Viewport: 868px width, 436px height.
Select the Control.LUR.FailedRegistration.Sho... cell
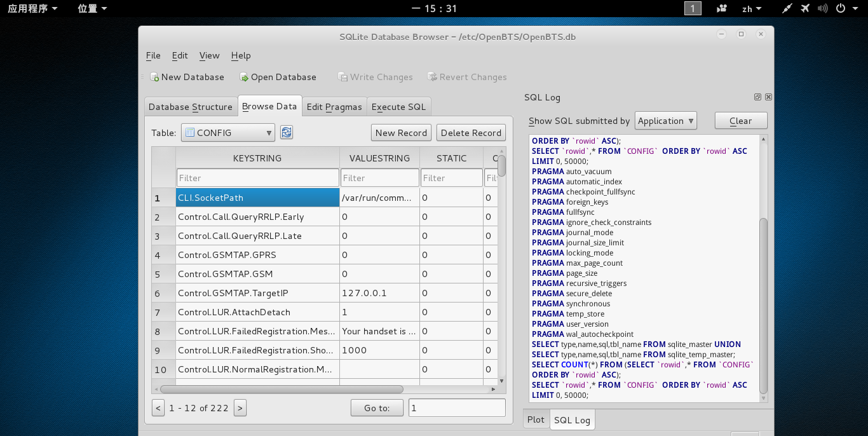(257, 350)
